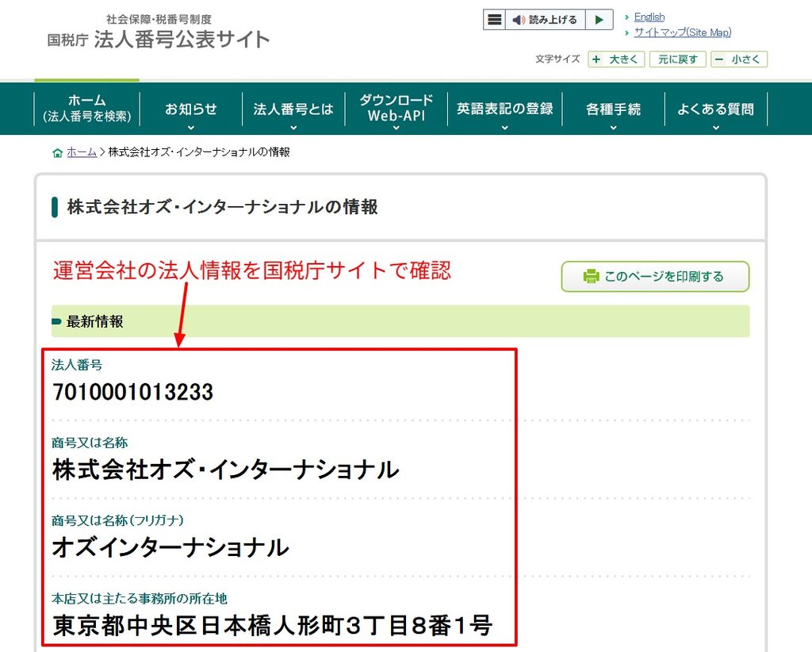Expand chevron under 法人番号とは
The image size is (812, 652).
coord(293,128)
